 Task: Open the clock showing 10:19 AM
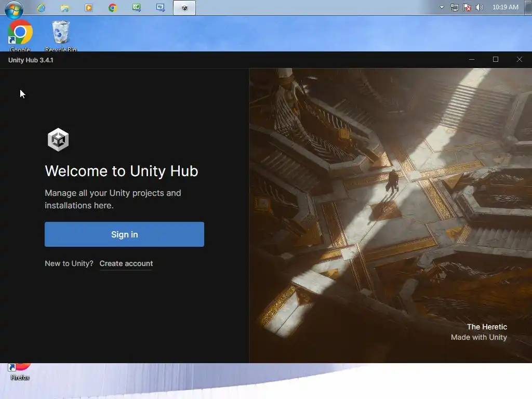click(505, 7)
